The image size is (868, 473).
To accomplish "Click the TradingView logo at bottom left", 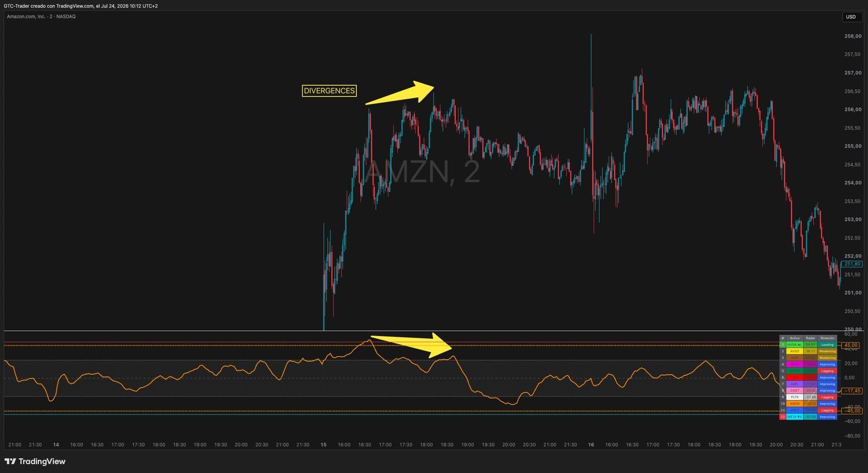I will [35, 462].
